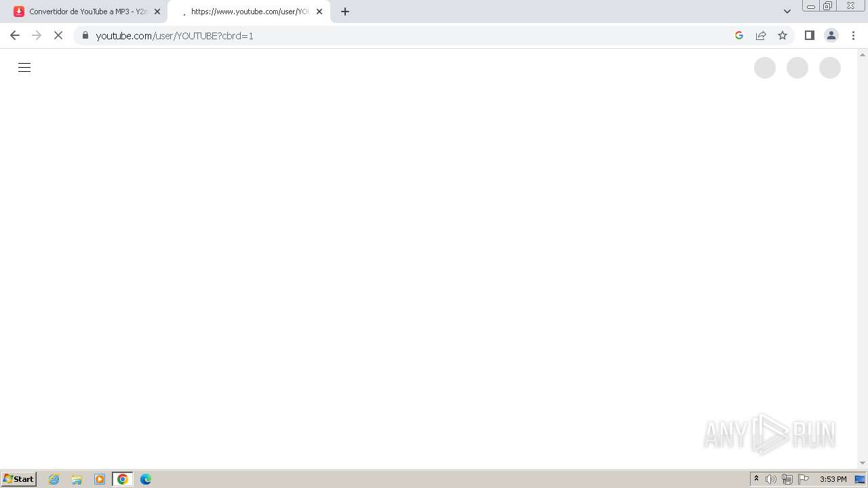Launch Microsoft Edge from the taskbar
The height and width of the screenshot is (488, 868).
(146, 479)
